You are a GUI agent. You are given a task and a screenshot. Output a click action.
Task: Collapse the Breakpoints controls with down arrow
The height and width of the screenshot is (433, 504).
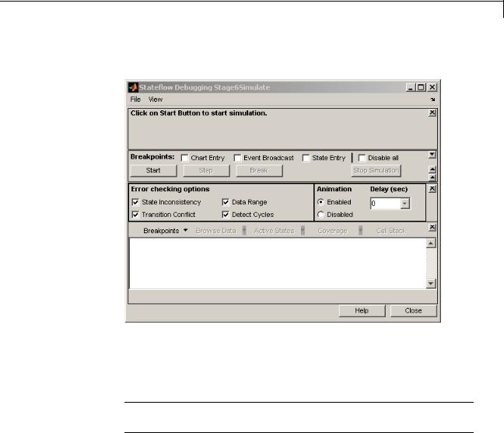[432, 155]
